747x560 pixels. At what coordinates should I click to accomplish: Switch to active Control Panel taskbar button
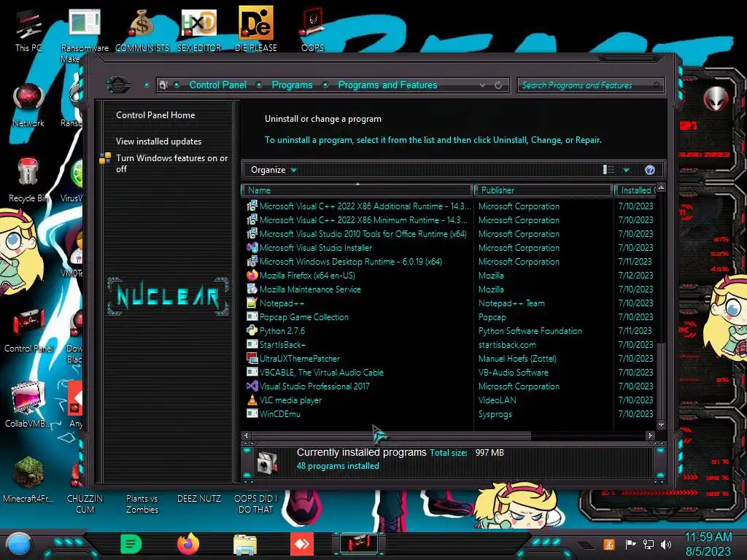pos(359,544)
